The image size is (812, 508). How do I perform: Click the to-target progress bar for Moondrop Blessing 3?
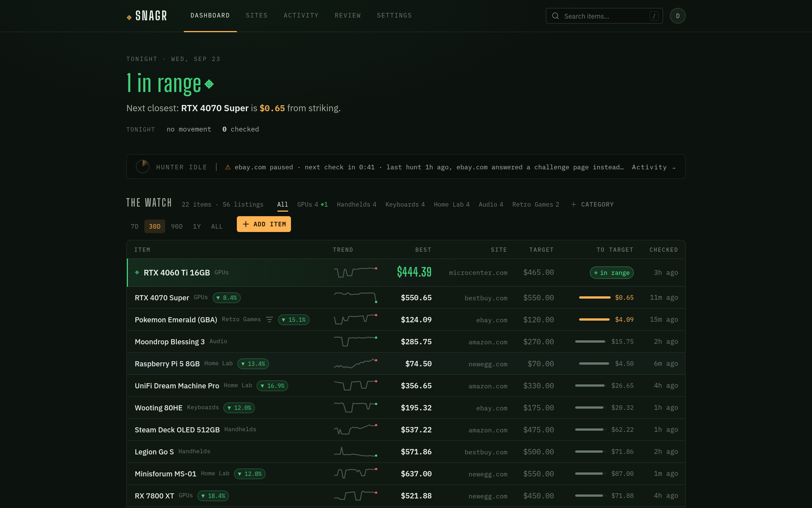pos(591,341)
